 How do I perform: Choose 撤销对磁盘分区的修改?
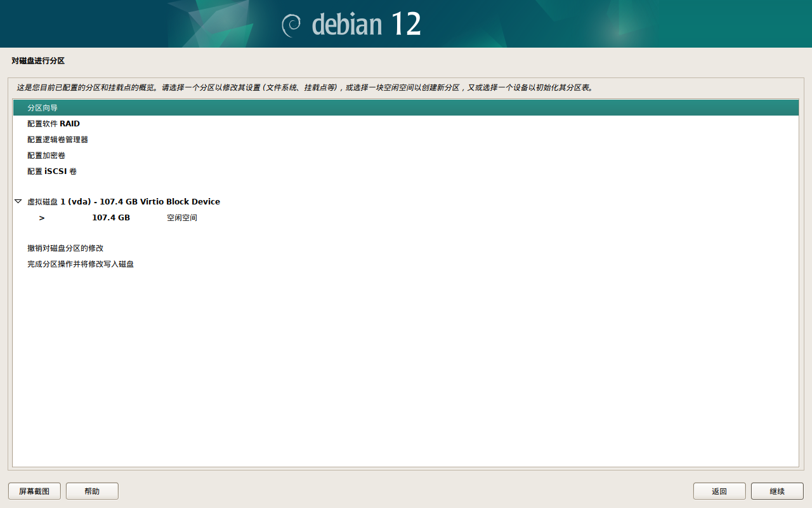click(x=405, y=248)
